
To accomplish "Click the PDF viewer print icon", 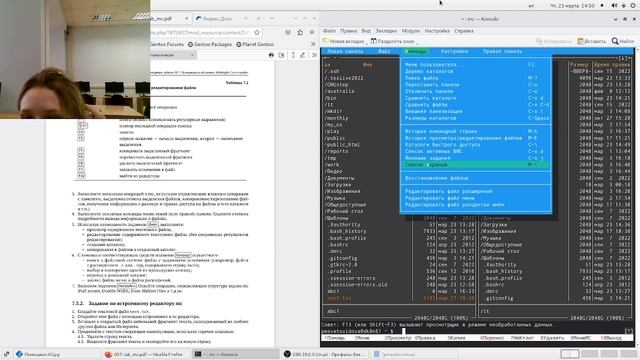I will pyautogui.click(x=271, y=55).
